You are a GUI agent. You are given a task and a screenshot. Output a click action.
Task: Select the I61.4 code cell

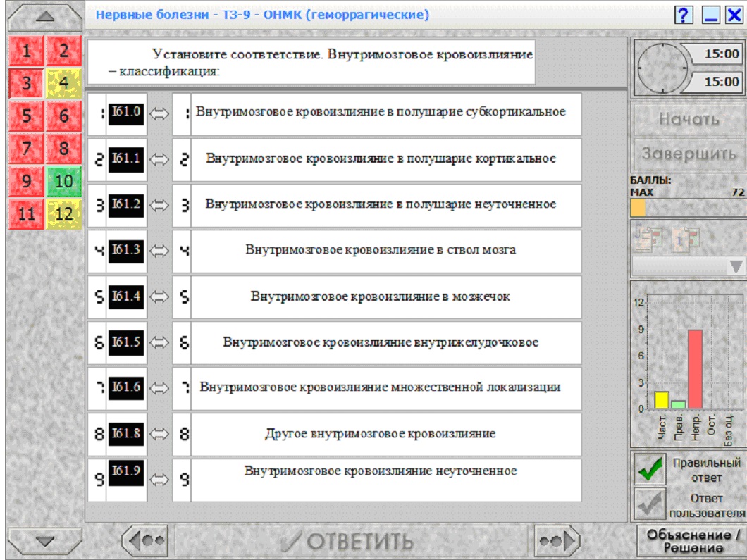pos(126,296)
